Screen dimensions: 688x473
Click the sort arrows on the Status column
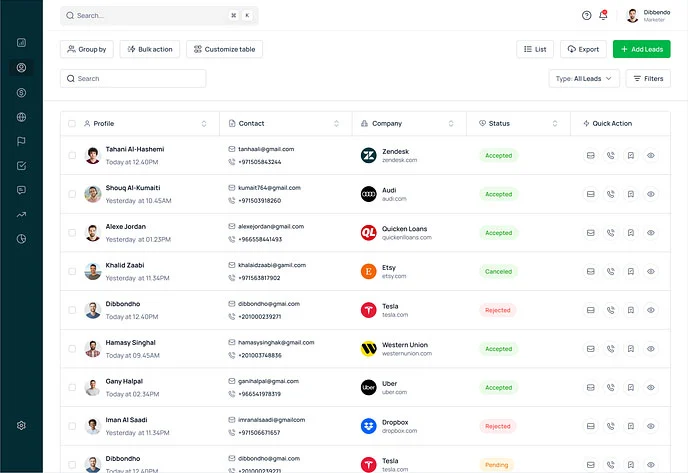pyautogui.click(x=557, y=124)
